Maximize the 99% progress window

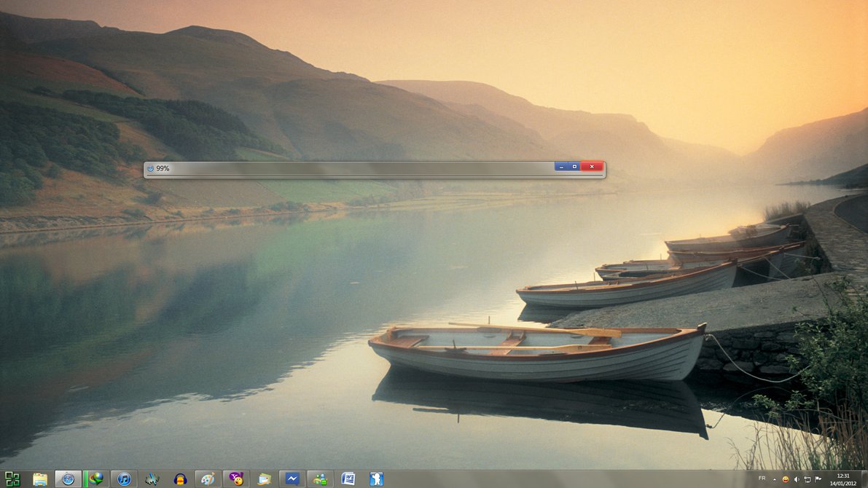coord(574,167)
